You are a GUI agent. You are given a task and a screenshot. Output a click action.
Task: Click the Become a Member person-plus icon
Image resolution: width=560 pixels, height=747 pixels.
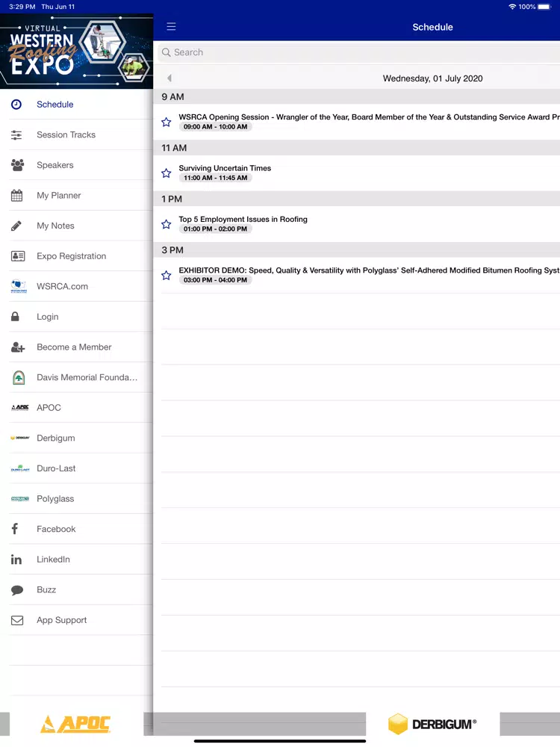(18, 347)
